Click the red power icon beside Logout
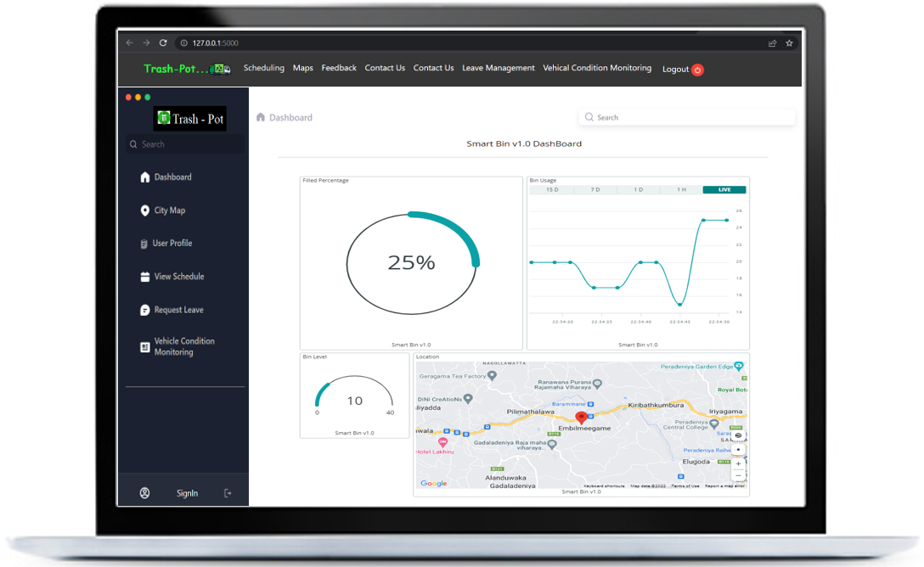924x567 pixels. 698,70
